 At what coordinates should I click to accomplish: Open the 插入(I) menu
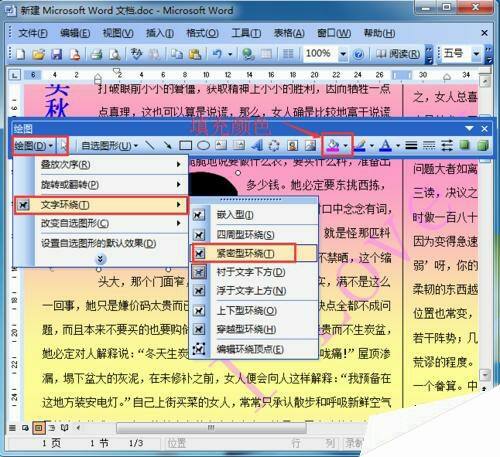coord(160,33)
